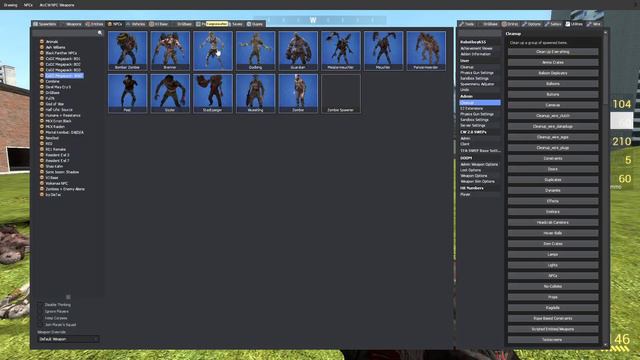Viewport: 640px width, 360px height.
Task: Open Black Panther NPCs category
Action: pyautogui.click(x=61, y=53)
